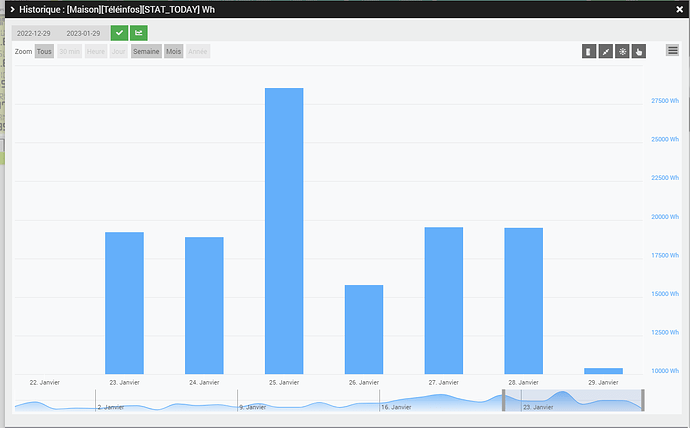This screenshot has height=428, width=690.
Task: Click the 25. Janvier axis label
Action: tap(284, 383)
